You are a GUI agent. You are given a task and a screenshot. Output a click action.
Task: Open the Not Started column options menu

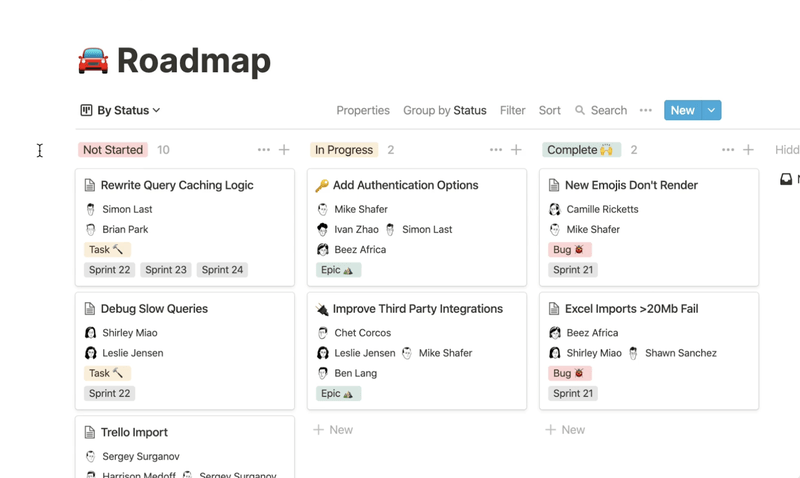tap(264, 149)
